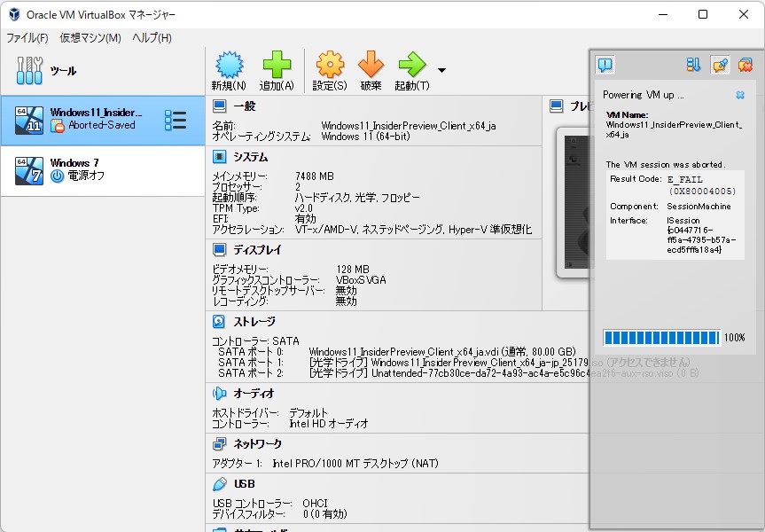Open the 仮想マシン(M) menu

[x=90, y=37]
